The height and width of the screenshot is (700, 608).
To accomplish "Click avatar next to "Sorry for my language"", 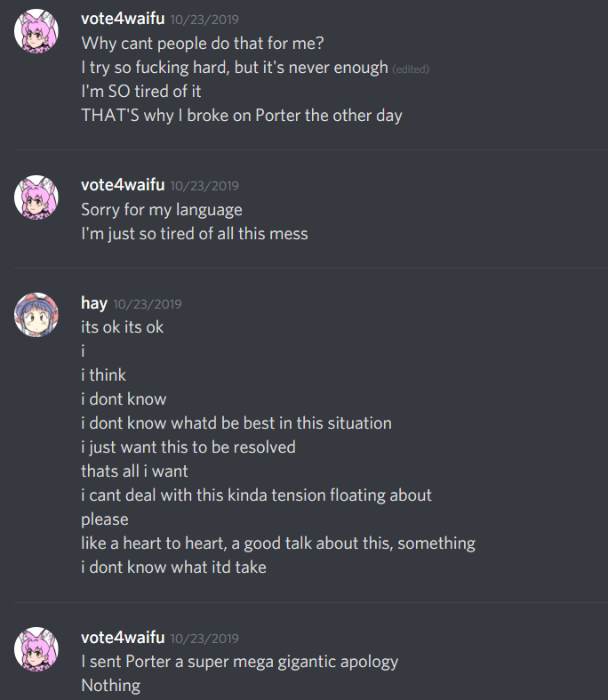I will pos(36,197).
